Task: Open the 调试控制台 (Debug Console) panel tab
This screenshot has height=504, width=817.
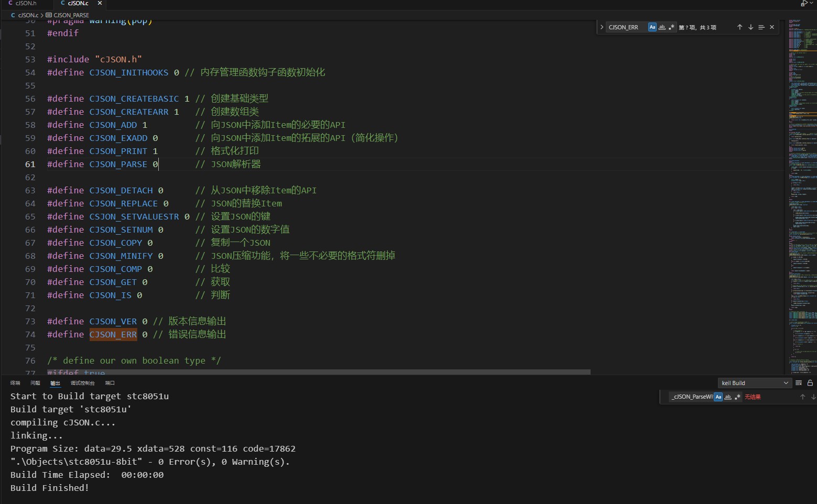Action: tap(83, 383)
